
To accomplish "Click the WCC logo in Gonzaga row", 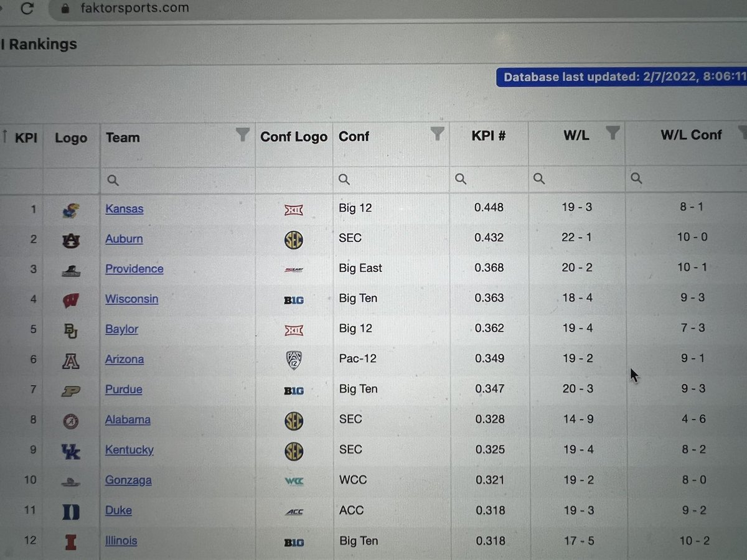I will tap(293, 481).
